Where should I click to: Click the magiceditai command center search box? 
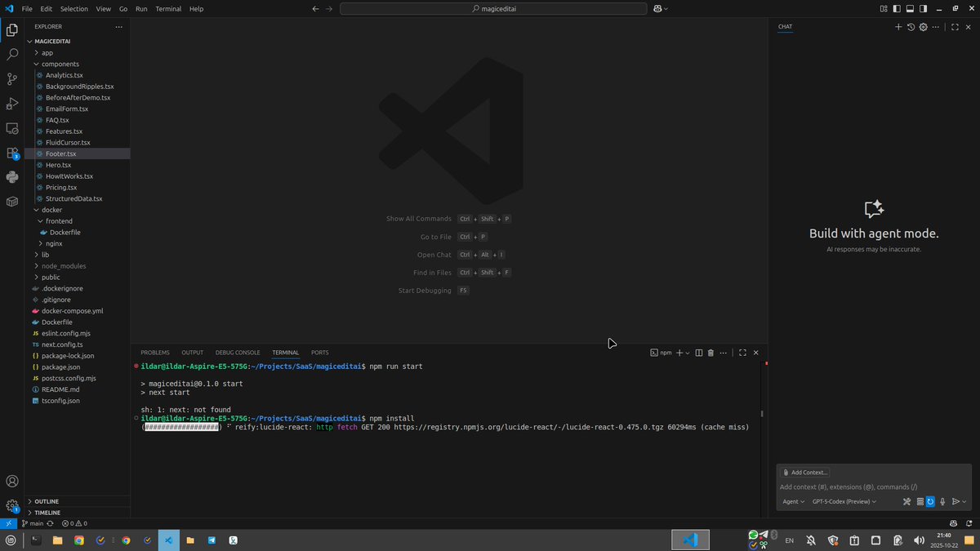click(x=492, y=8)
